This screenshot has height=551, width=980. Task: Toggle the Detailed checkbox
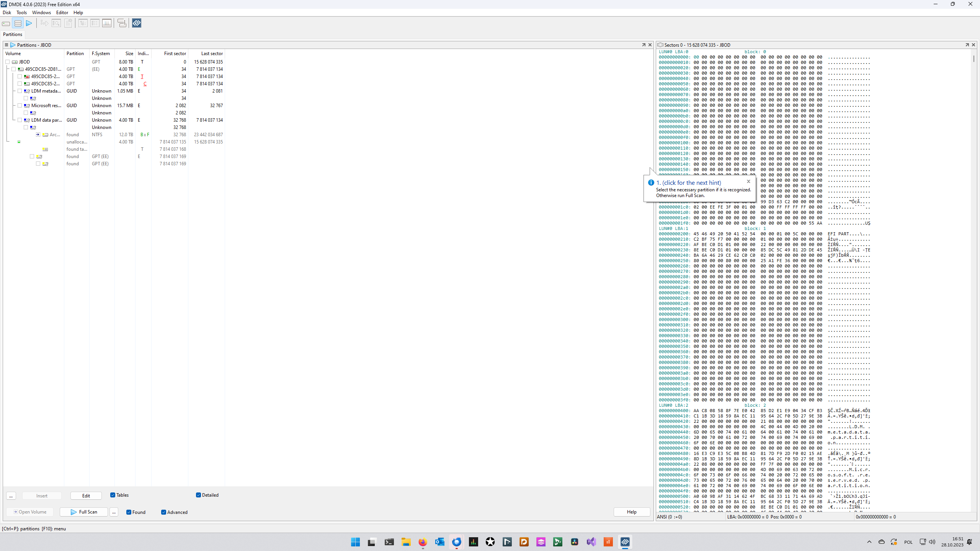[x=198, y=495]
